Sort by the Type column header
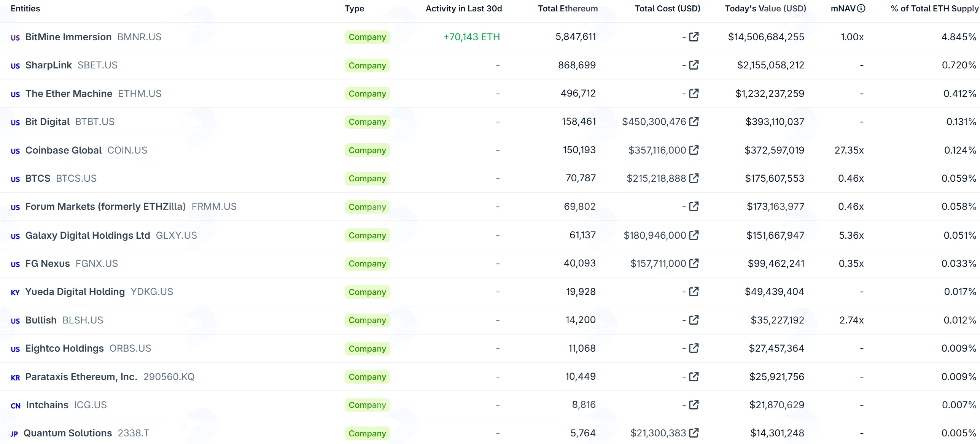Screen dimensions: 980x444 (x=354, y=8)
